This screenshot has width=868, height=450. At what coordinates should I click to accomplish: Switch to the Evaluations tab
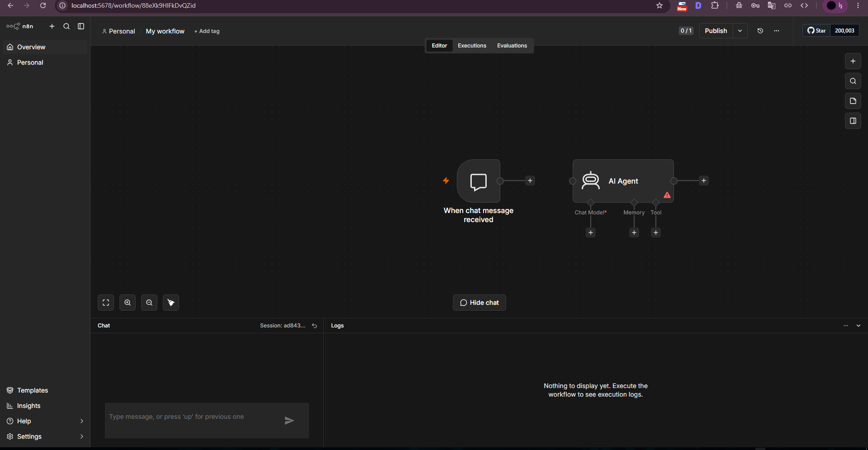tap(512, 46)
